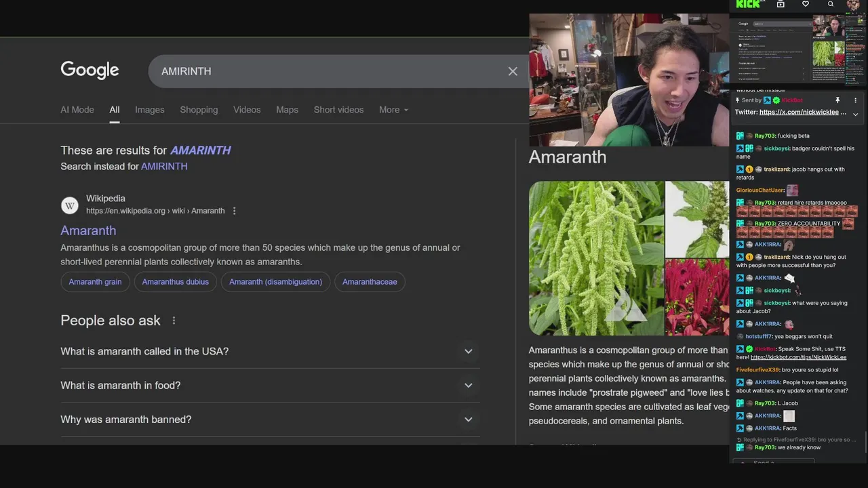Open Amaranthus dubius chip
The width and height of the screenshot is (868, 488).
click(x=176, y=282)
